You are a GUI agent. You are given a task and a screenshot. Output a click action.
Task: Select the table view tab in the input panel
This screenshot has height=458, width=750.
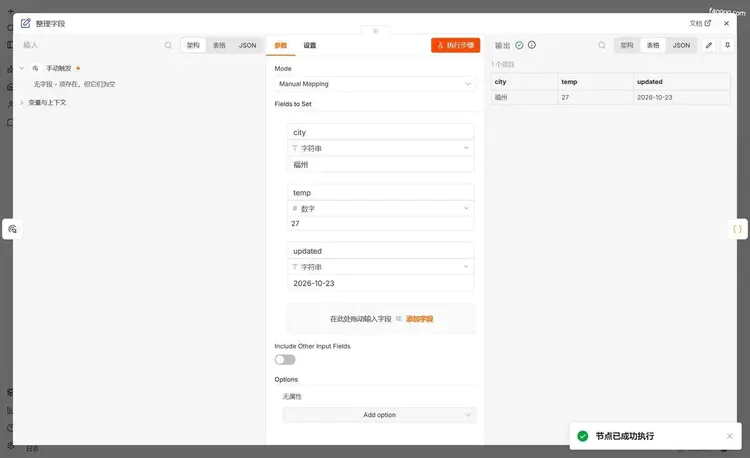point(219,45)
